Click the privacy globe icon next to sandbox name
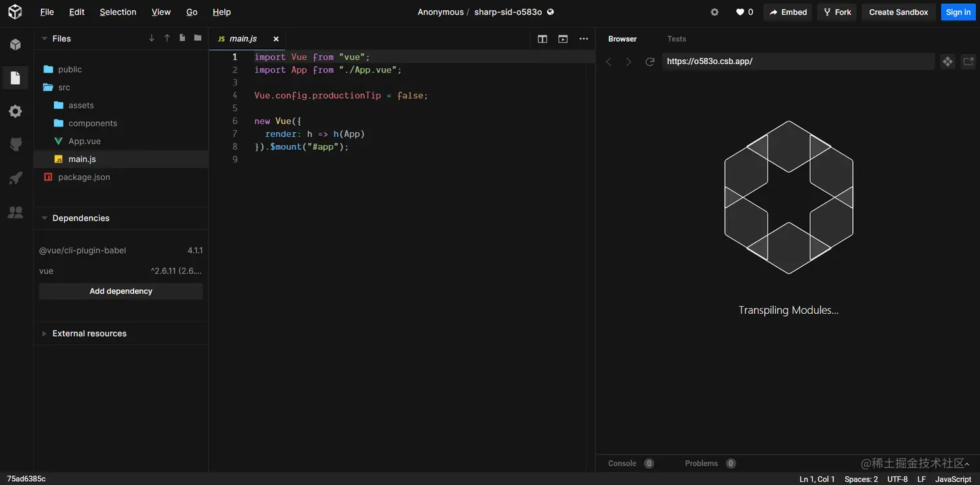Image resolution: width=980 pixels, height=485 pixels. point(550,12)
